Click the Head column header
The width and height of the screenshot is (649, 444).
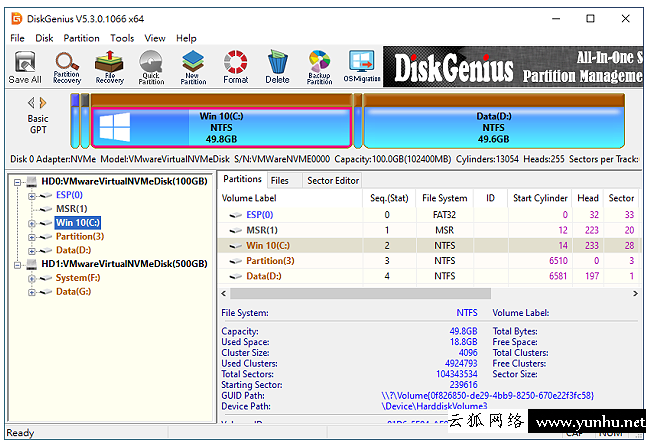pyautogui.click(x=588, y=198)
